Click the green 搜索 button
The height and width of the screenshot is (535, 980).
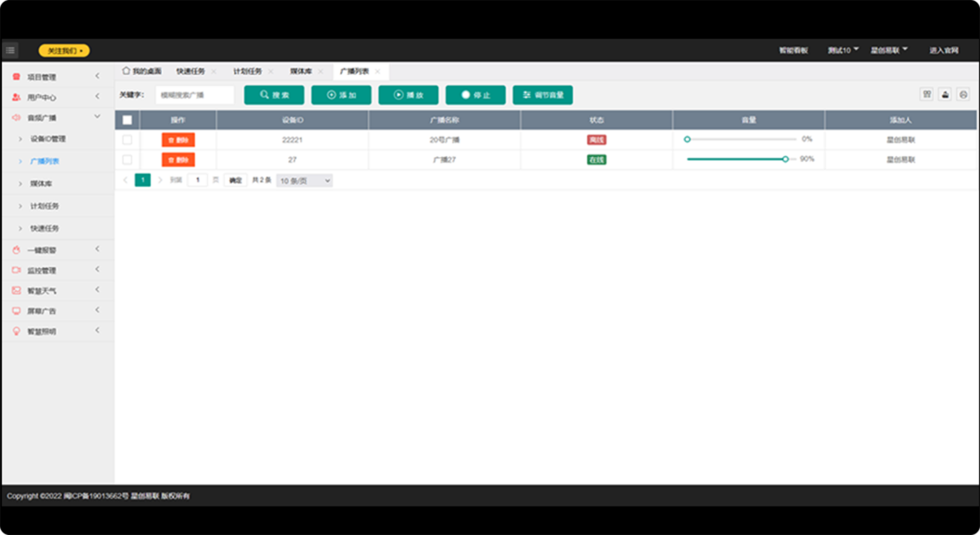click(x=274, y=94)
